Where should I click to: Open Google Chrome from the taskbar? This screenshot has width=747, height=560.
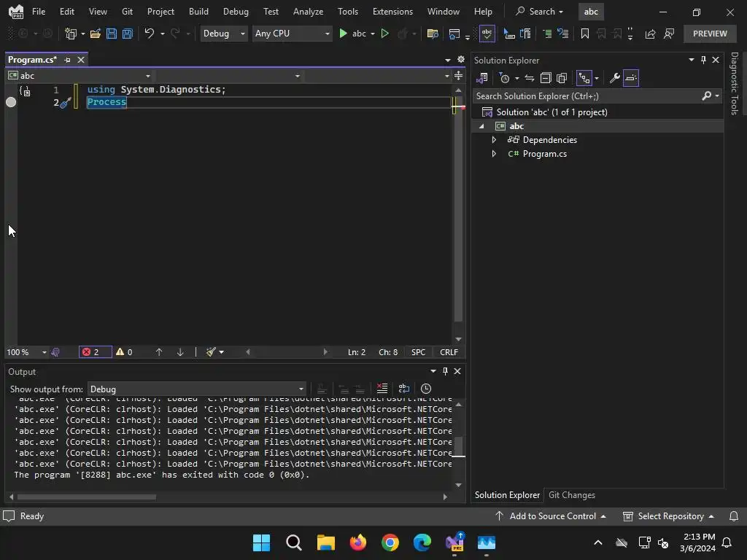[x=390, y=542]
